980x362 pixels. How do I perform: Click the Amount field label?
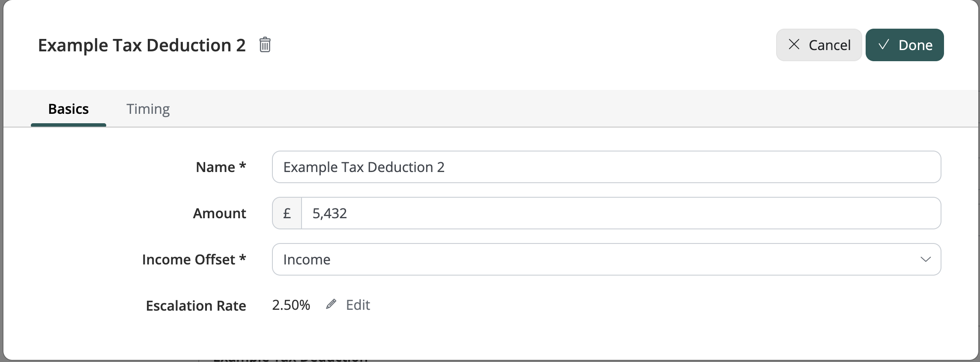[219, 213]
